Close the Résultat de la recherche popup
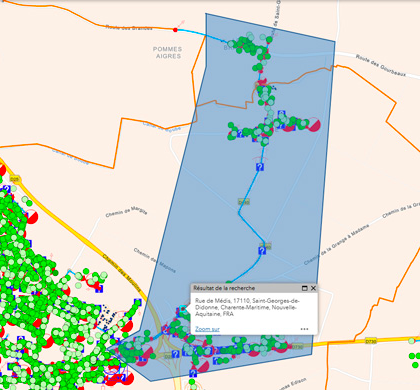Image resolution: width=420 pixels, height=390 pixels. click(x=313, y=288)
